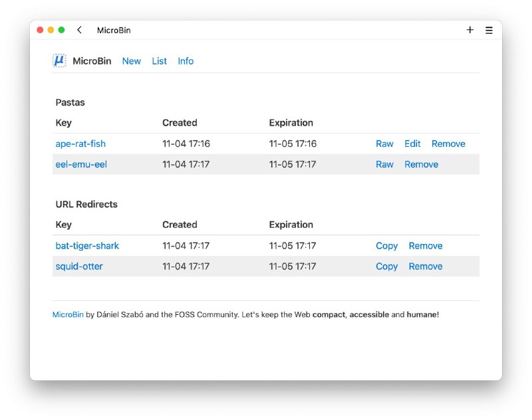Click the red close window button

coord(40,30)
